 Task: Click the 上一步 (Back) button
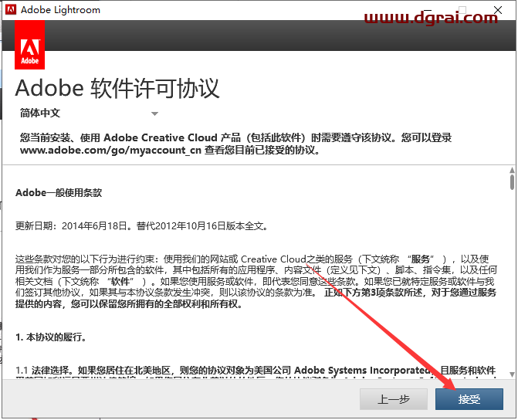pyautogui.click(x=394, y=399)
